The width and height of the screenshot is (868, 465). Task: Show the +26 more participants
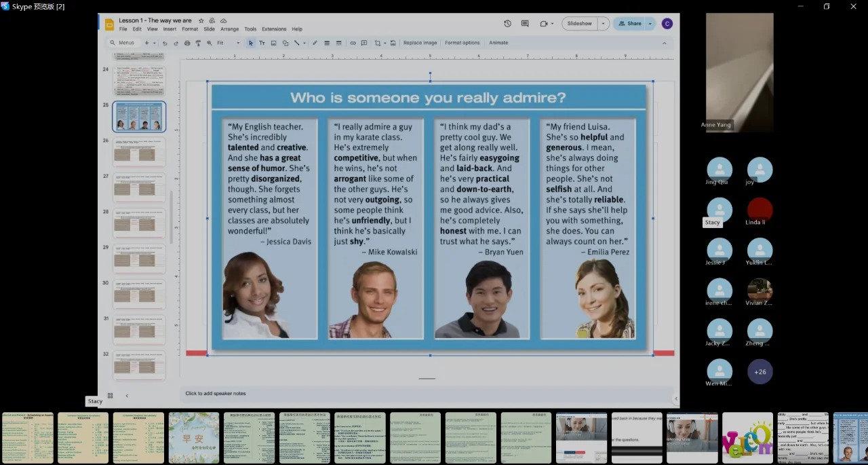pyautogui.click(x=760, y=372)
